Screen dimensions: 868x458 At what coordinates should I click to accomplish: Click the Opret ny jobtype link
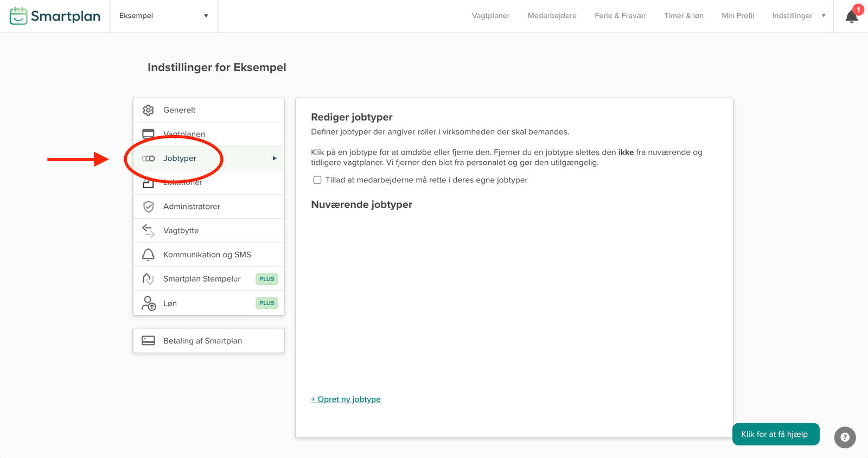pyautogui.click(x=346, y=399)
